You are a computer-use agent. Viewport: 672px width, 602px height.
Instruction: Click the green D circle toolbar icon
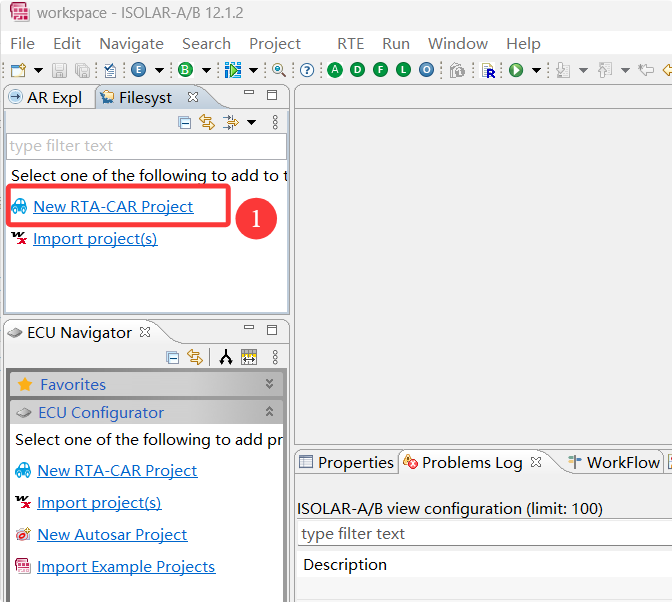[x=357, y=70]
